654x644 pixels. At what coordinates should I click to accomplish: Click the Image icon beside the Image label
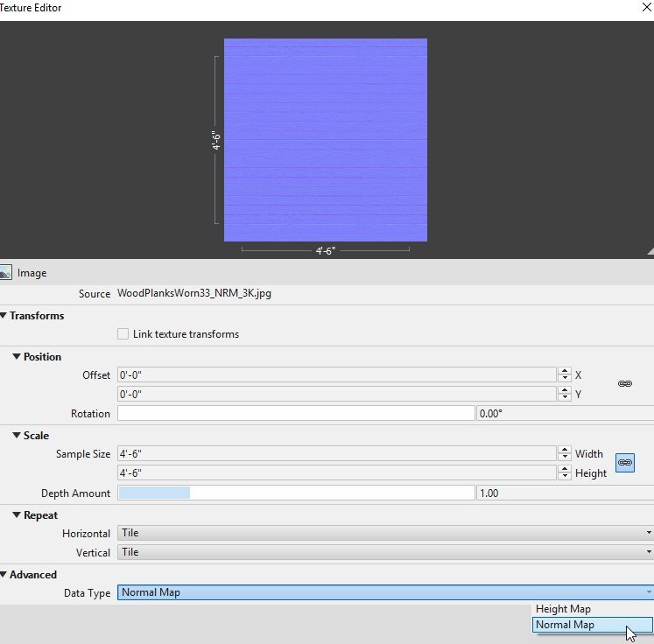click(5, 273)
